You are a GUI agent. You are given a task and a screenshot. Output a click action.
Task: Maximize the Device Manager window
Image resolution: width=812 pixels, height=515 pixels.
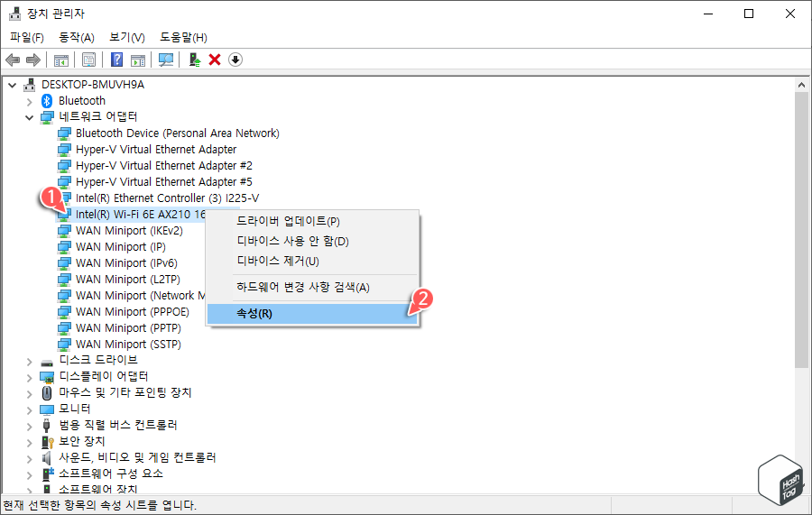click(749, 14)
